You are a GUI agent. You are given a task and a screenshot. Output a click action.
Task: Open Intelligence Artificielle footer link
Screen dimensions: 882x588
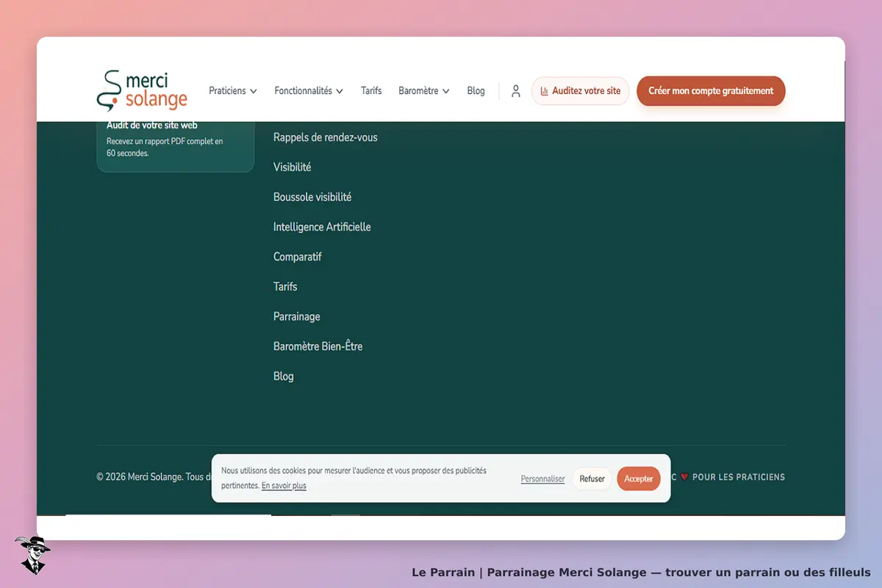pos(322,227)
